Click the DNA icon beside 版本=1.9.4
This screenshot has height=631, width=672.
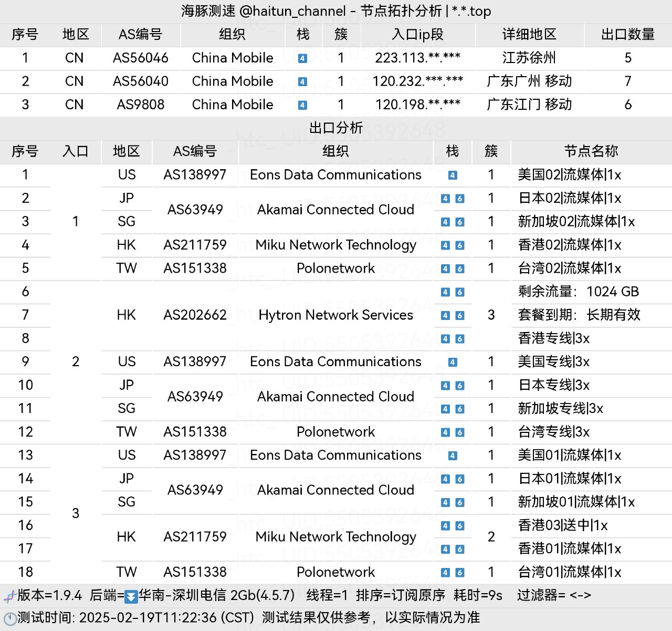(9, 596)
